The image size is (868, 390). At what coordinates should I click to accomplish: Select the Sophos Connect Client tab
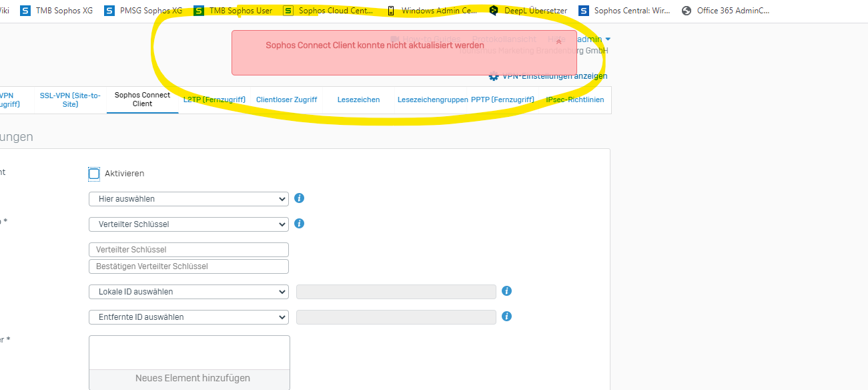click(x=142, y=100)
